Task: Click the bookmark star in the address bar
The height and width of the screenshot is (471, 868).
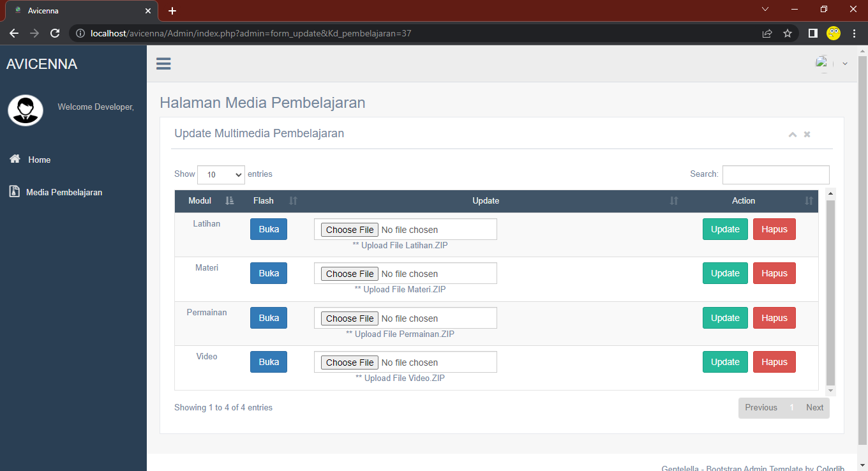Action: (x=788, y=33)
